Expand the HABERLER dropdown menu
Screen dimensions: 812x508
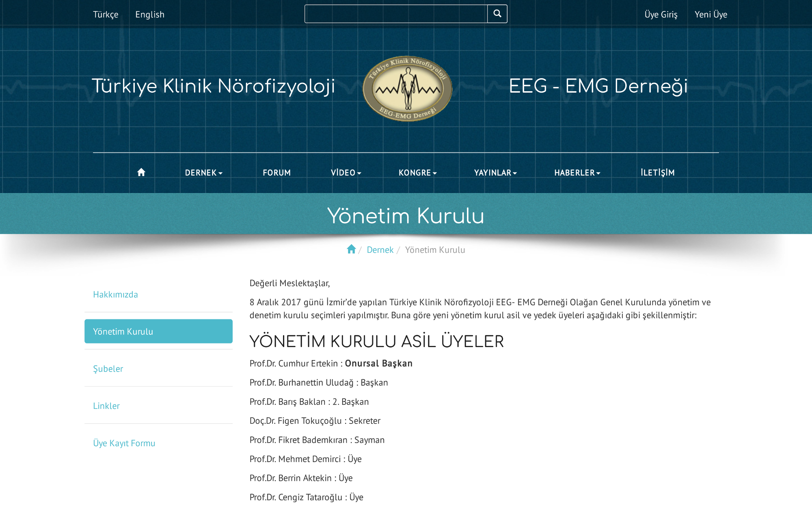577,173
